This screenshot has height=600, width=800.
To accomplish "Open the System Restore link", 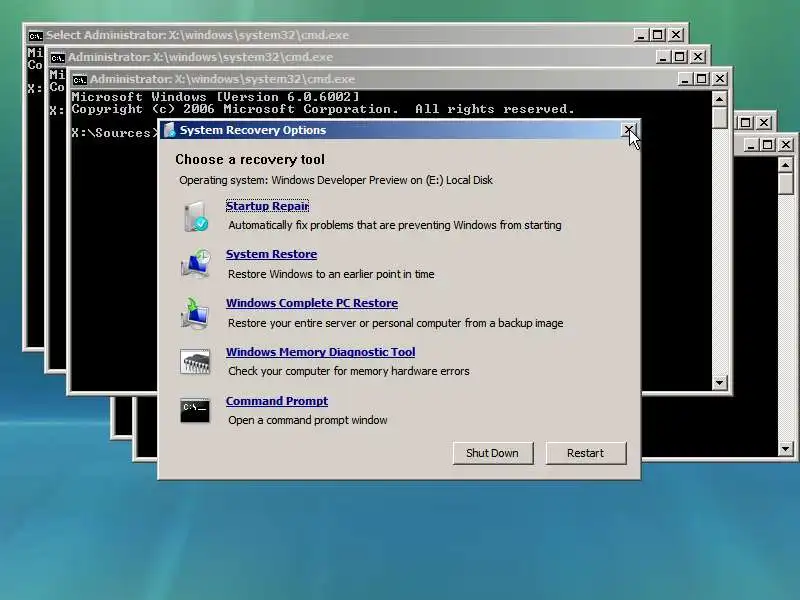I will pyautogui.click(x=271, y=254).
